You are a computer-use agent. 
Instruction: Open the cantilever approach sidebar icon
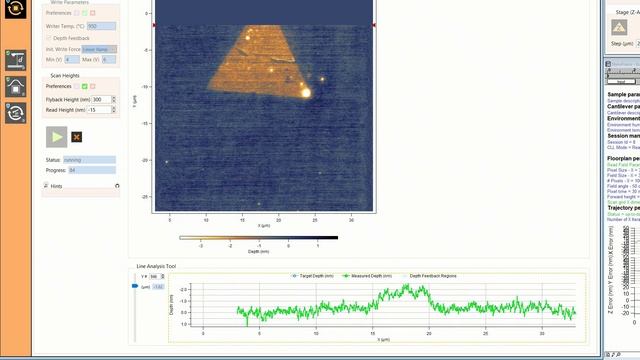[x=16, y=60]
